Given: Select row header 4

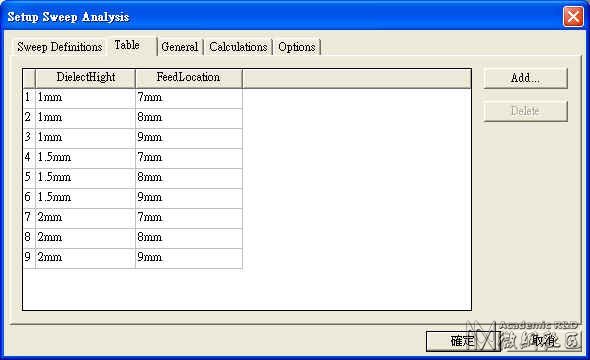Looking at the screenshot, I should click(x=29, y=158).
